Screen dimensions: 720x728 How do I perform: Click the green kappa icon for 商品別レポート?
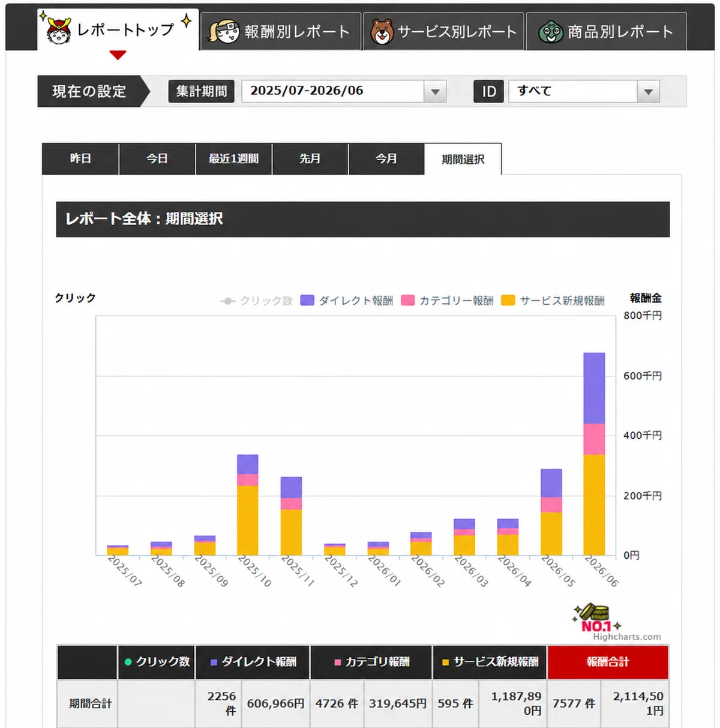(550, 32)
